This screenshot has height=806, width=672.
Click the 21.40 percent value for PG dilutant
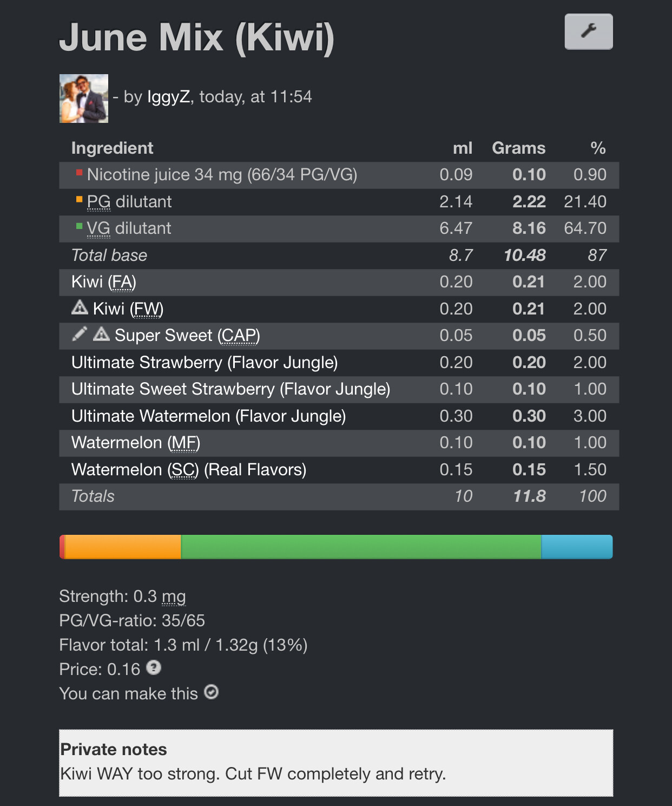pos(585,202)
